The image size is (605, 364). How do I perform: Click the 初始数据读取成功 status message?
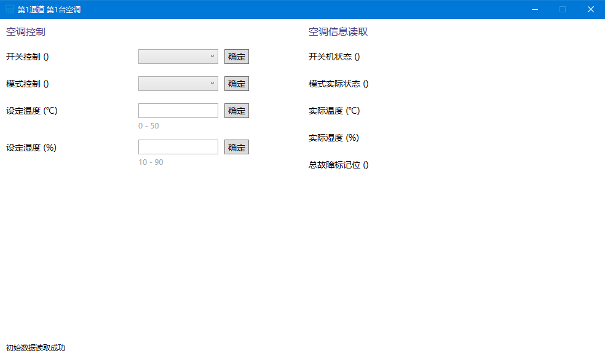36,348
